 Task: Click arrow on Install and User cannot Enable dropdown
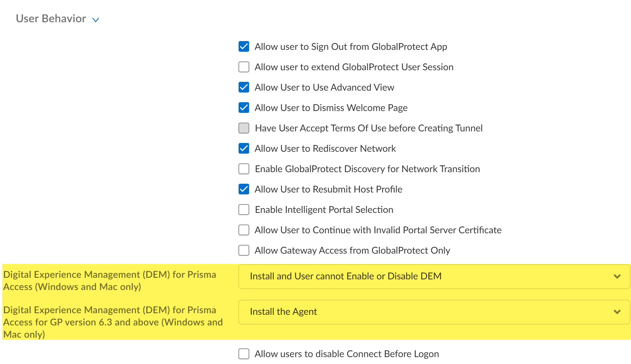coord(617,276)
